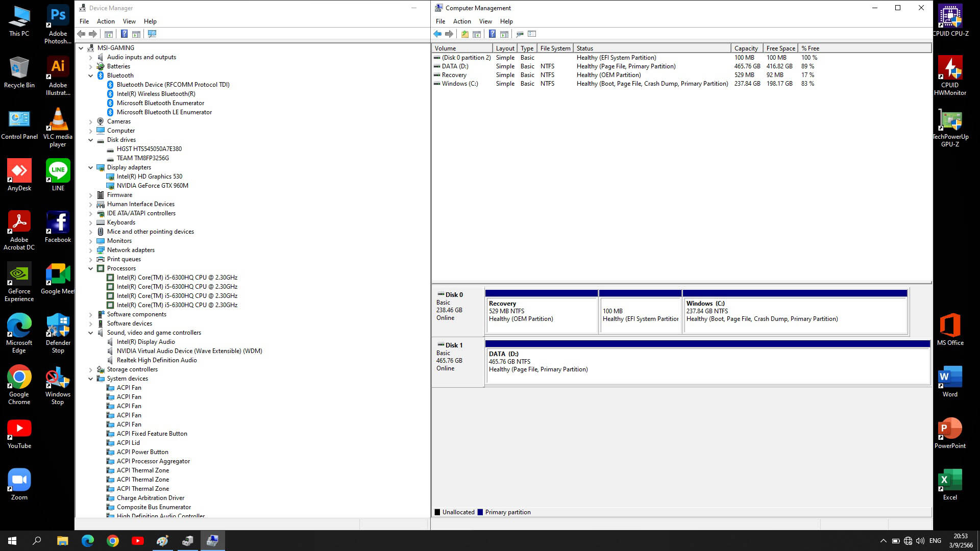Image resolution: width=980 pixels, height=551 pixels.
Task: Open Computer Management Action menu
Action: tap(462, 21)
